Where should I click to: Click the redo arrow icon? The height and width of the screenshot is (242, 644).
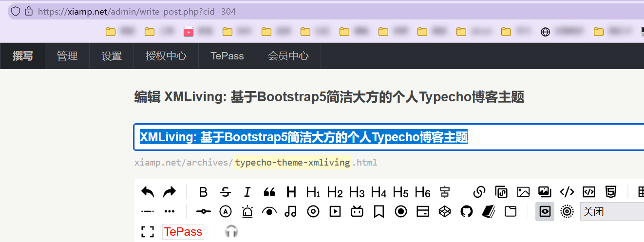click(x=169, y=192)
